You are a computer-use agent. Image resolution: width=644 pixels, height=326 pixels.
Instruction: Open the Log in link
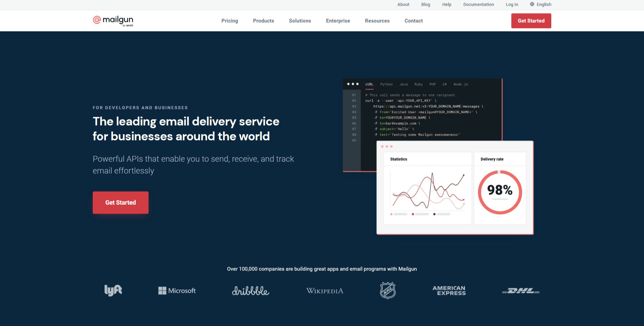[x=512, y=4]
